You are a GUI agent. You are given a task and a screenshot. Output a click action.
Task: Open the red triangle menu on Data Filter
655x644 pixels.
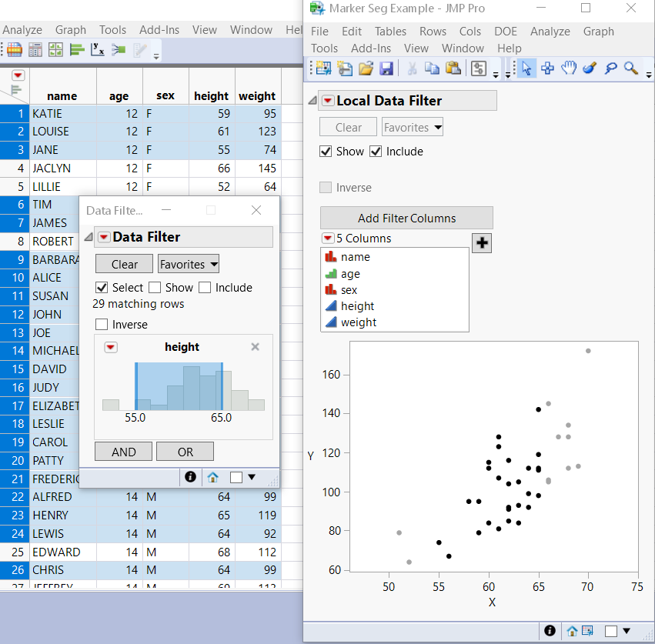tap(104, 237)
